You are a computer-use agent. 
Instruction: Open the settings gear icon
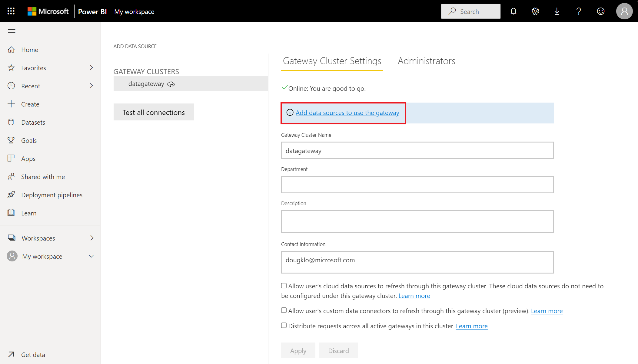click(x=535, y=11)
